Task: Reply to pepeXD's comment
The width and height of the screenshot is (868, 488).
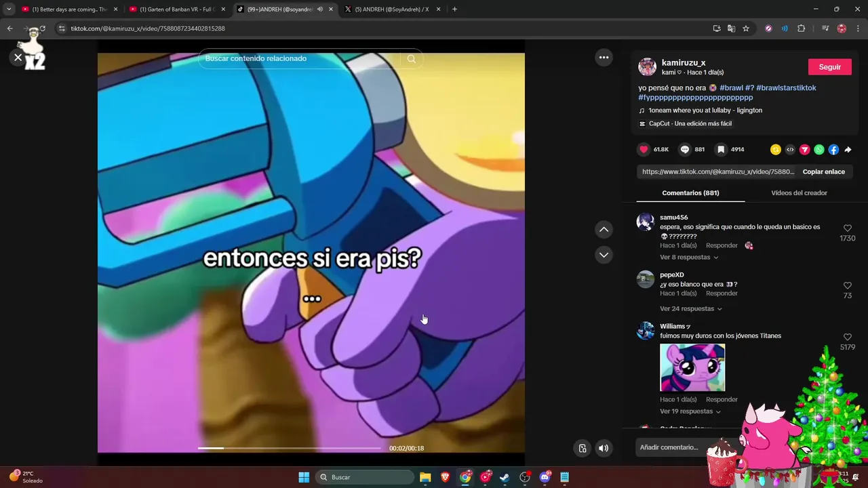Action: pos(722,293)
